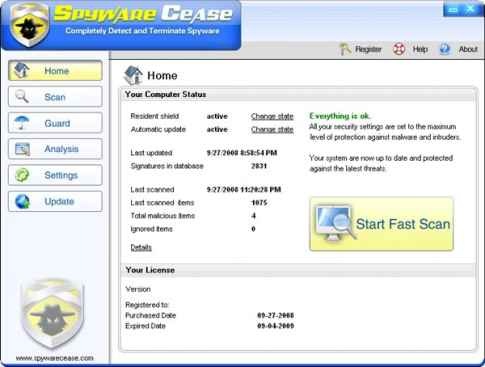Screen dimensions: 485x367
Task: Open the www.spywarecease.com website link
Action: 55,358
